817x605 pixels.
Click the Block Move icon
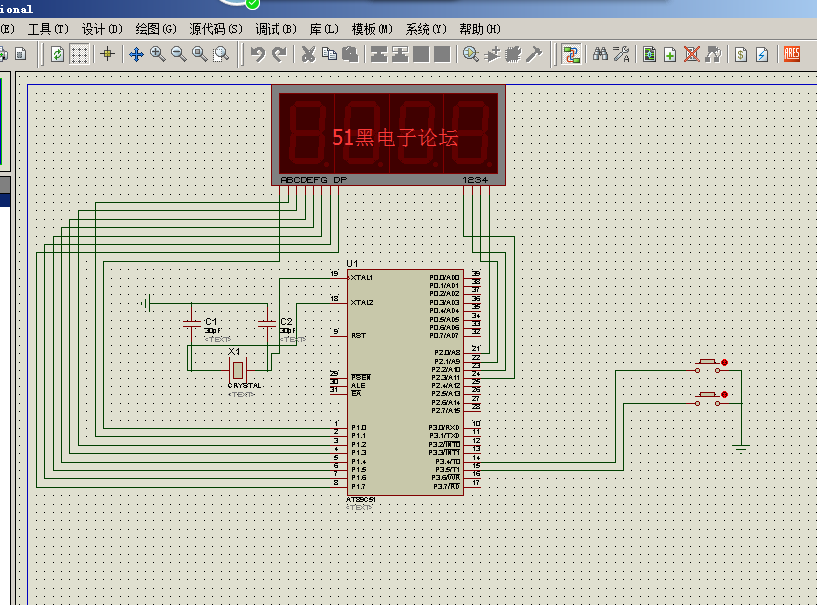coord(400,54)
